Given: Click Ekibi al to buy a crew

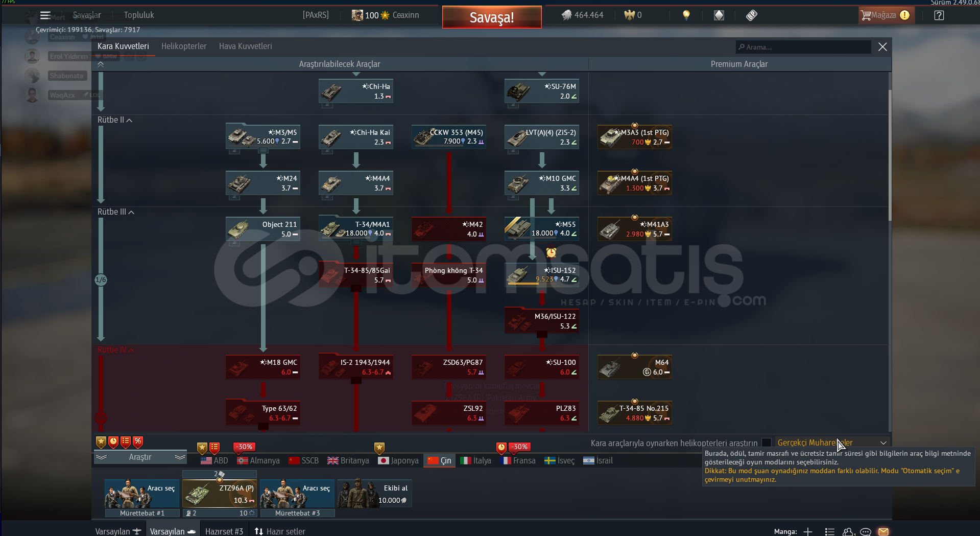Looking at the screenshot, I should point(374,494).
